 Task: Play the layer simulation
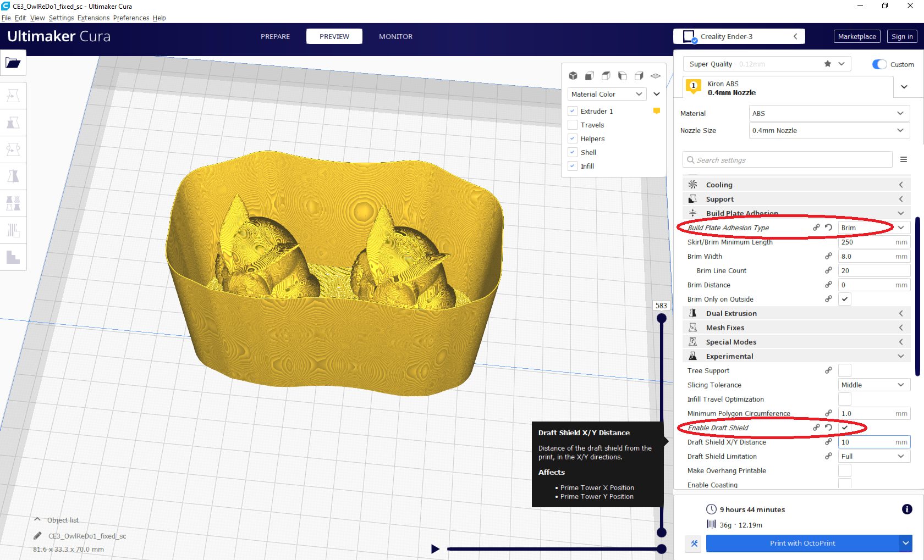[x=435, y=548]
